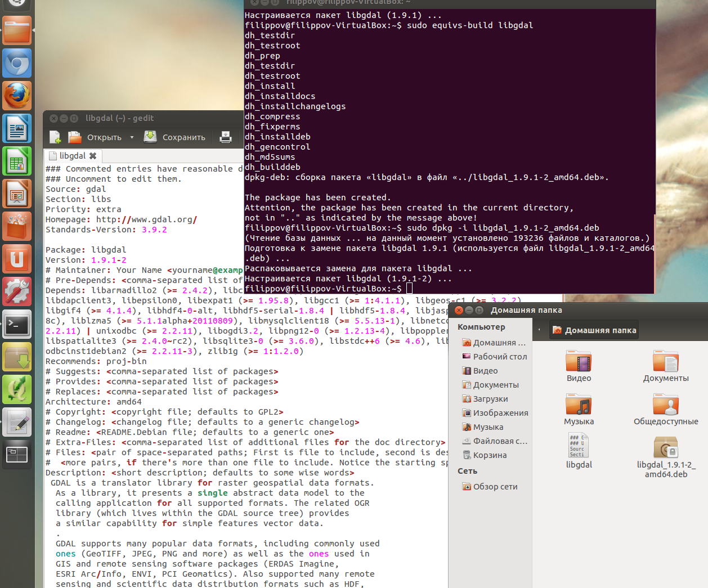The width and height of the screenshot is (708, 588).
Task: Expand the Открыть recent files dropdown arrow
Action: [x=132, y=137]
